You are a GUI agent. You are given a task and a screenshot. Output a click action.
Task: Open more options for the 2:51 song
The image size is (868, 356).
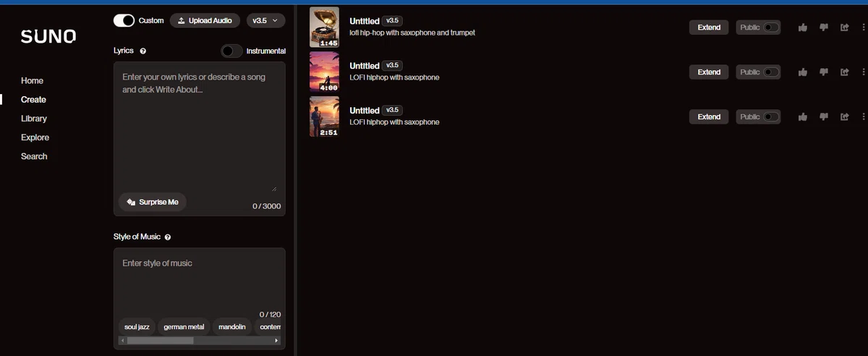(864, 117)
